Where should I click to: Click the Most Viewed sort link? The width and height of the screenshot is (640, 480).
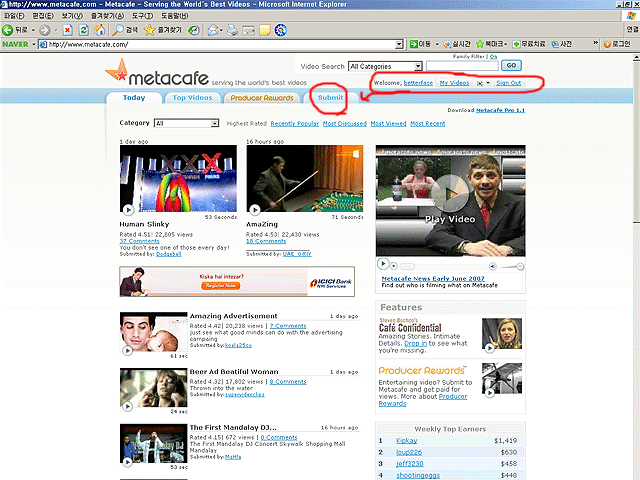coord(388,123)
